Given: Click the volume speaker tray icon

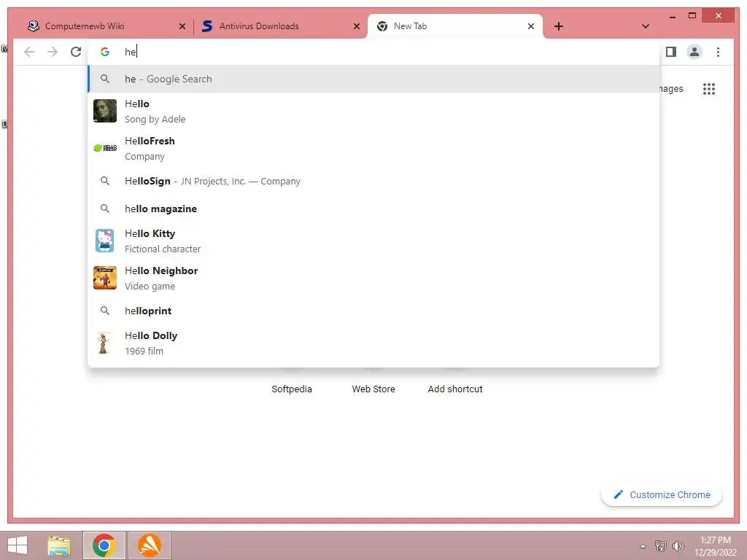Looking at the screenshot, I should (x=678, y=545).
